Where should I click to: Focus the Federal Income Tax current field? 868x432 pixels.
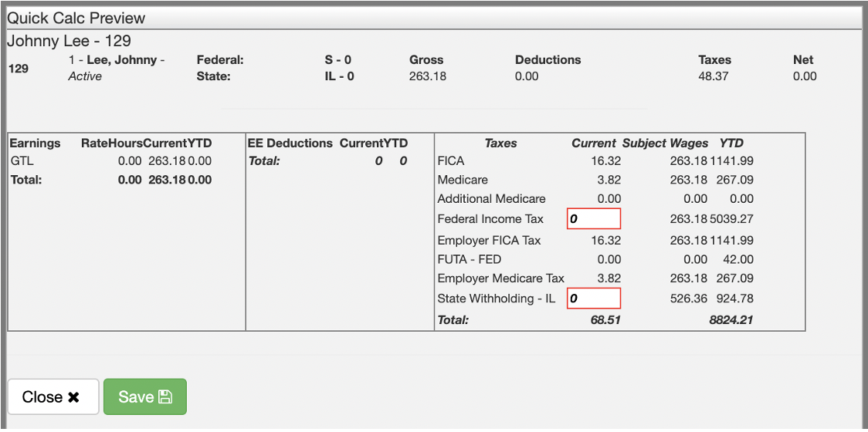click(594, 219)
